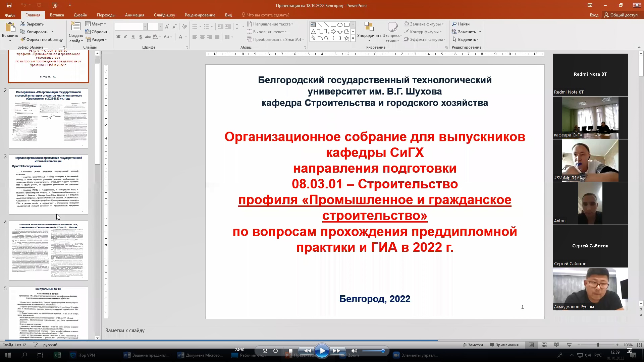Center align text in paragraph group
Screen dimensions: 644x362
click(202, 37)
